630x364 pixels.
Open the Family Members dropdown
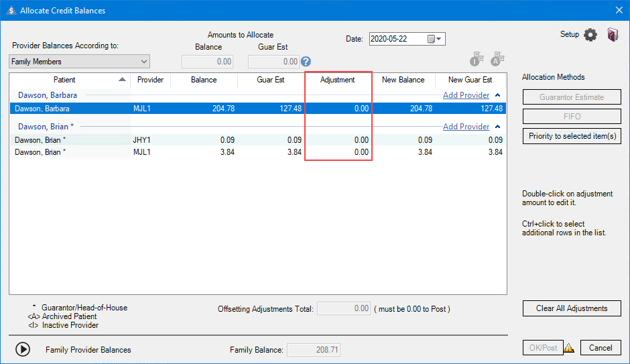tap(80, 62)
